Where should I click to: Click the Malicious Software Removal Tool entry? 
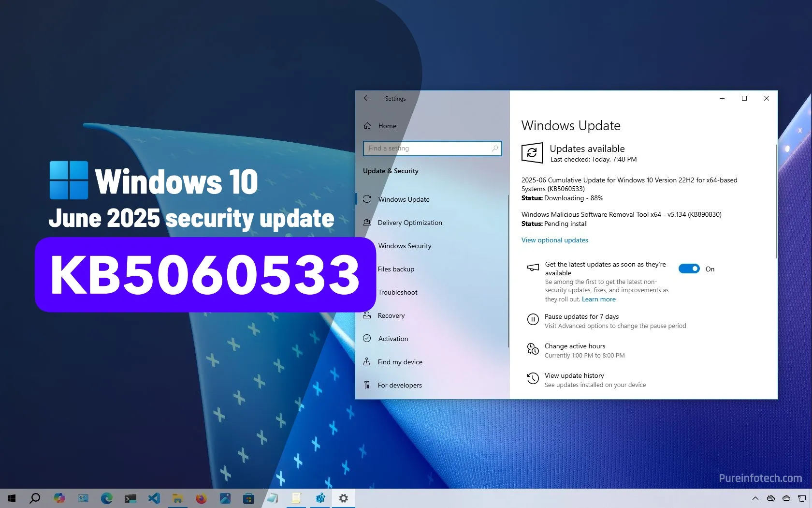(x=621, y=214)
